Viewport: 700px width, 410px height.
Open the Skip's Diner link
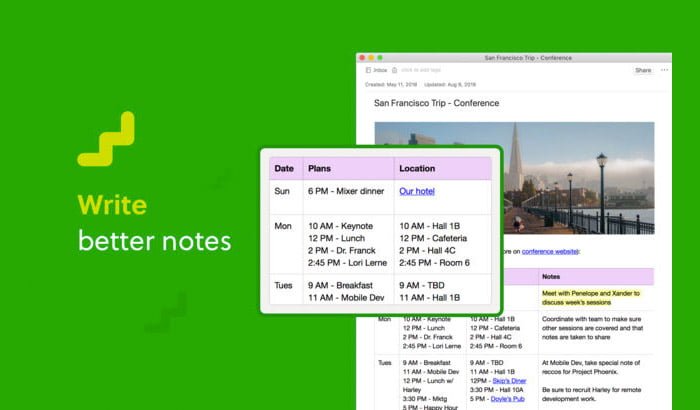tap(509, 381)
